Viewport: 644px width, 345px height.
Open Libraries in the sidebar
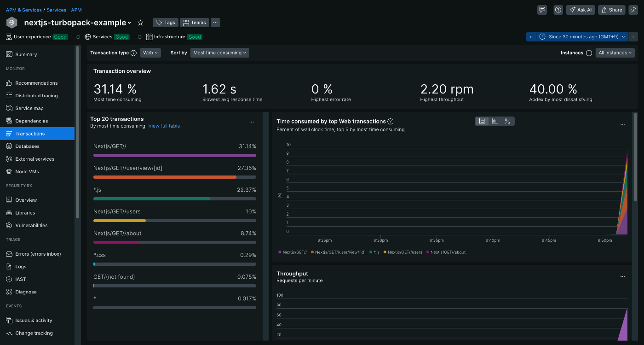(37, 213)
